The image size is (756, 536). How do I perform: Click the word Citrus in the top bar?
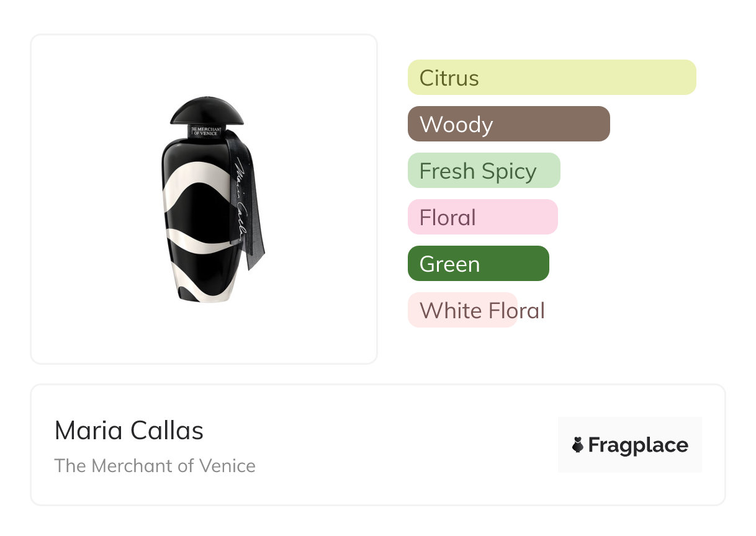[449, 78]
